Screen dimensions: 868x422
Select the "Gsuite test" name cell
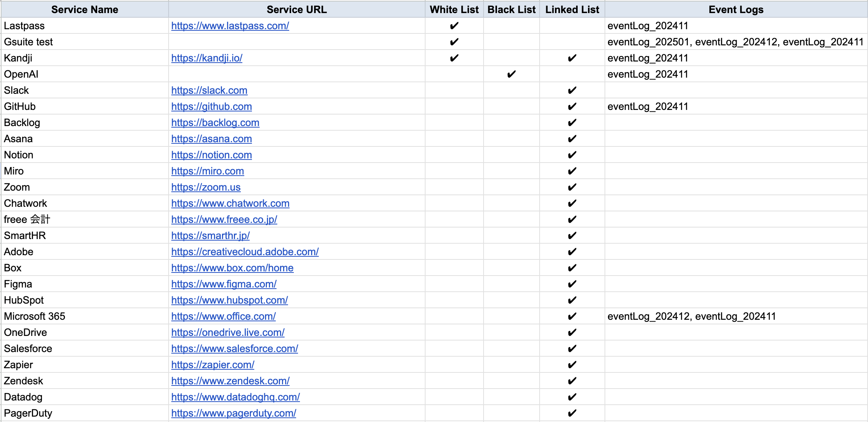click(85, 42)
